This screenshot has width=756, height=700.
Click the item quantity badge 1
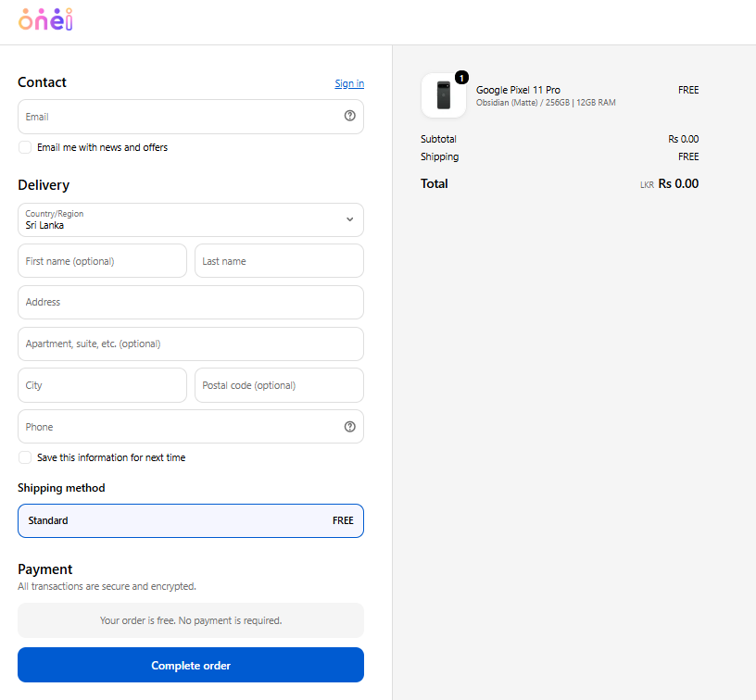point(461,77)
